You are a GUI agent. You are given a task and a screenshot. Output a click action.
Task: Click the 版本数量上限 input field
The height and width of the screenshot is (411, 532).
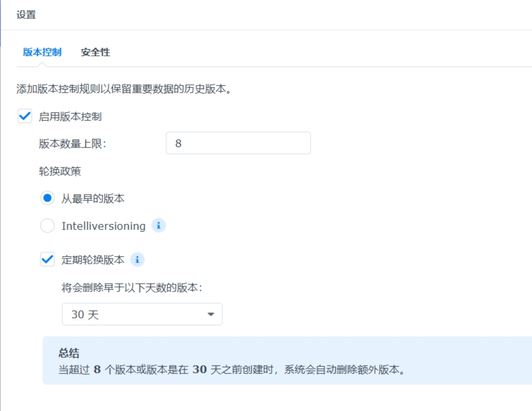(238, 143)
